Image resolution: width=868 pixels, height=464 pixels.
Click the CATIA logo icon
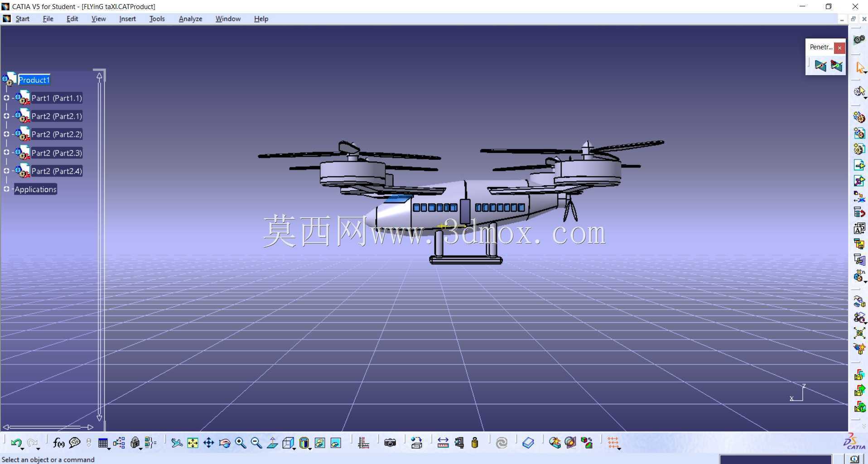pos(854,441)
